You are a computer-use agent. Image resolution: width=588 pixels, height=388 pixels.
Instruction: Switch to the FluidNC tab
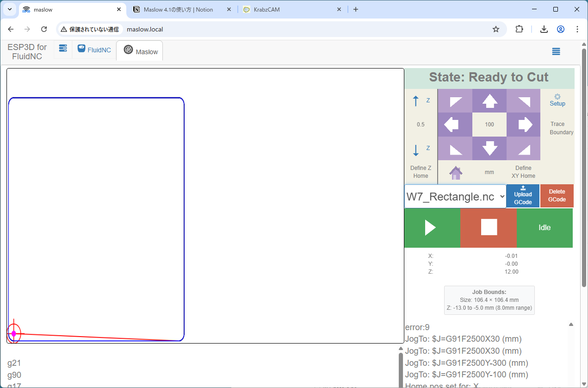click(x=94, y=50)
